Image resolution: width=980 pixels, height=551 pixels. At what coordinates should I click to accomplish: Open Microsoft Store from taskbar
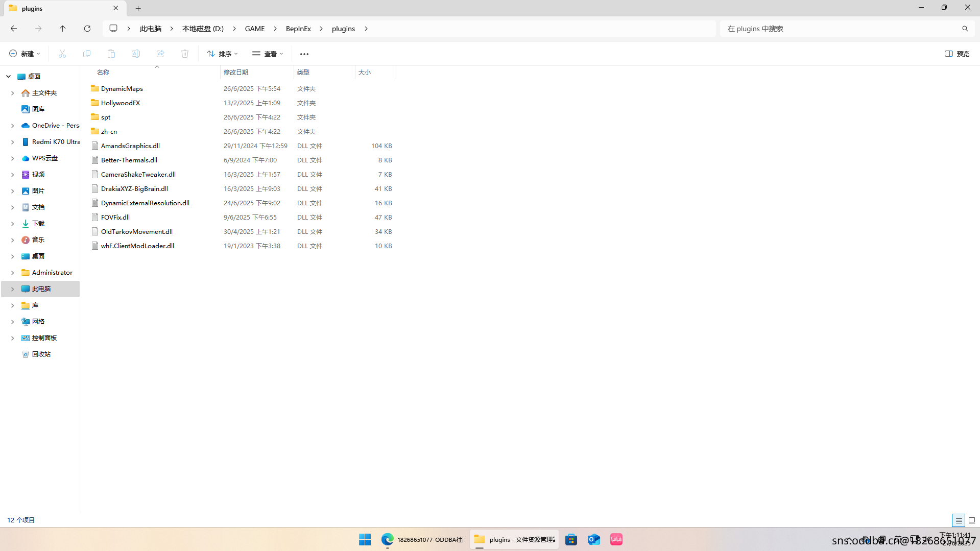pos(571,540)
